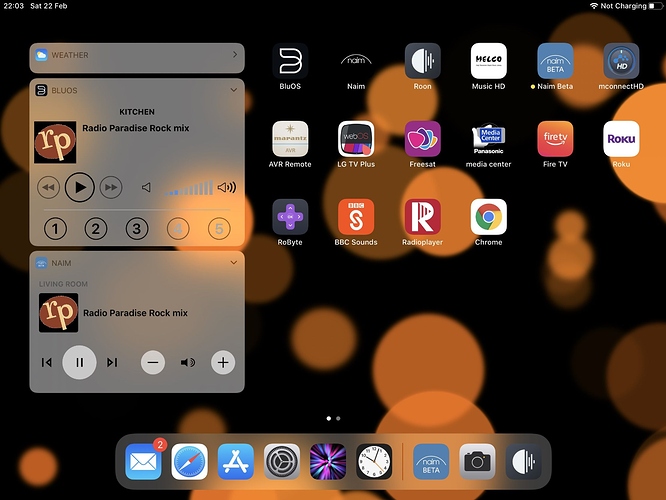Select BluOS preset 1
This screenshot has height=500, width=666.
55,229
